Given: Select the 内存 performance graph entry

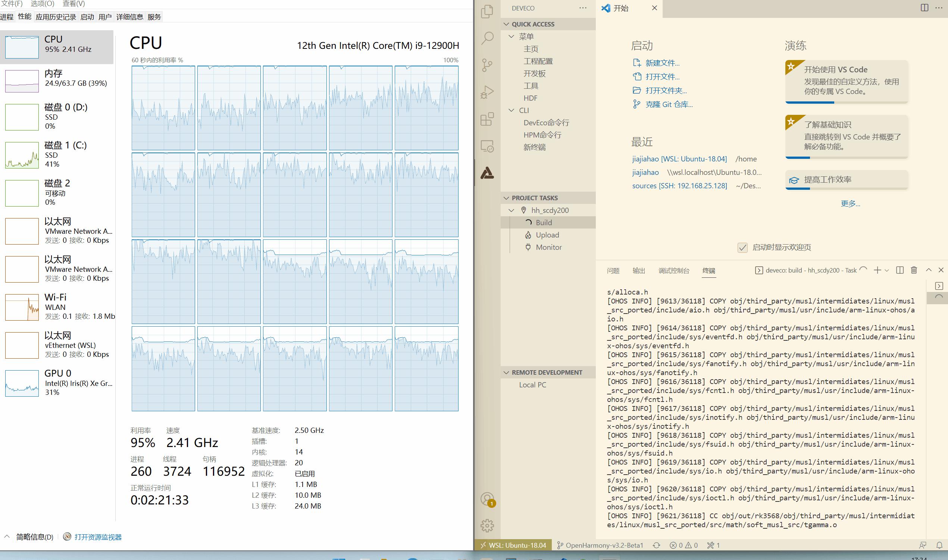Looking at the screenshot, I should [57, 79].
